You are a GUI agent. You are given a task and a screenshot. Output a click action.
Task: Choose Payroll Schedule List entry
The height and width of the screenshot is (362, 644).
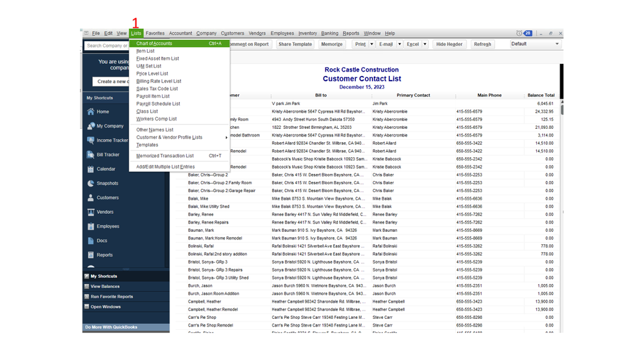(x=179, y=104)
